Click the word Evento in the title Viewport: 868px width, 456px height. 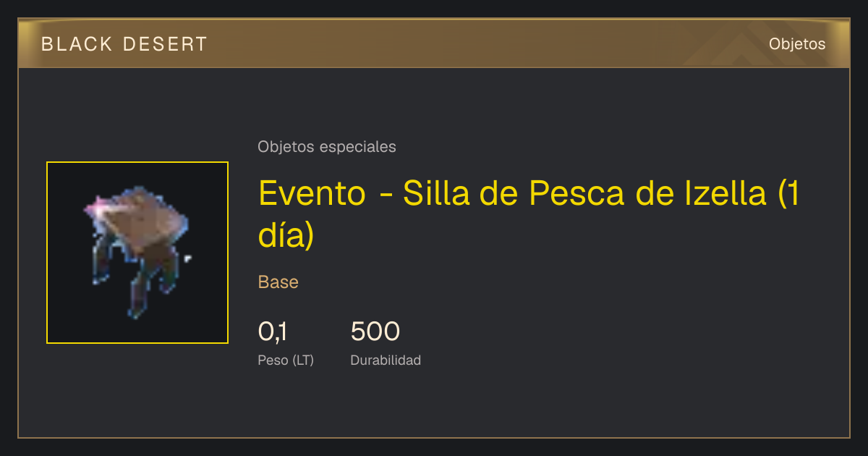312,194
